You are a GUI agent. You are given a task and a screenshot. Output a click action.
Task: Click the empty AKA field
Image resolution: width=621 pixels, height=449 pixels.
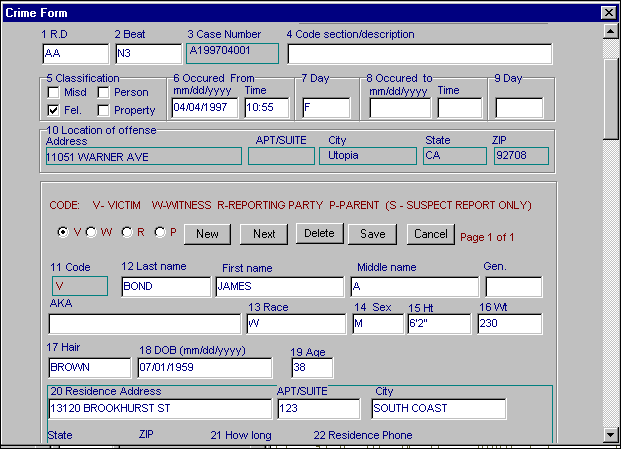[145, 324]
